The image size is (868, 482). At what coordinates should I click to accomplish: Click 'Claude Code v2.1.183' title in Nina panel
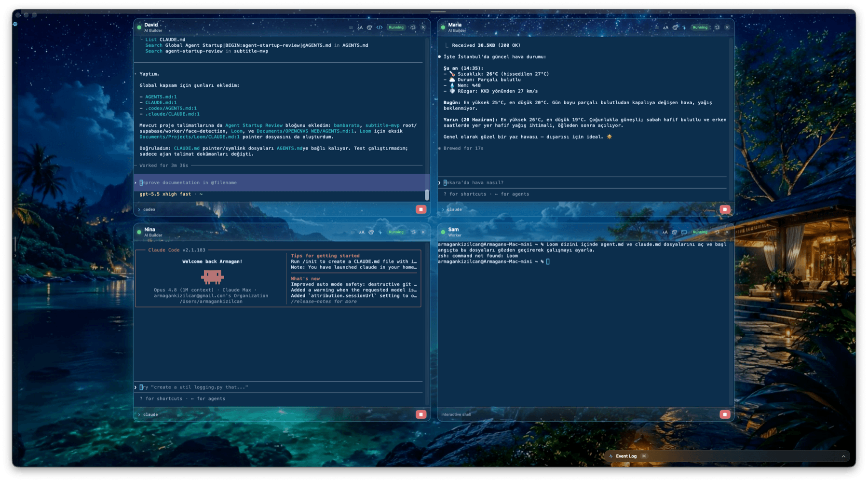coord(176,250)
